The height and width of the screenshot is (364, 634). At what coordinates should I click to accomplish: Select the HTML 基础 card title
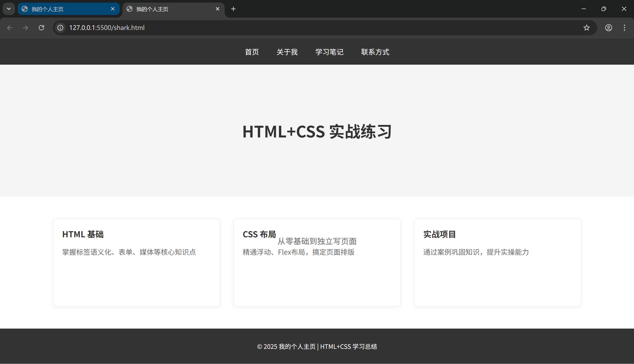click(83, 234)
